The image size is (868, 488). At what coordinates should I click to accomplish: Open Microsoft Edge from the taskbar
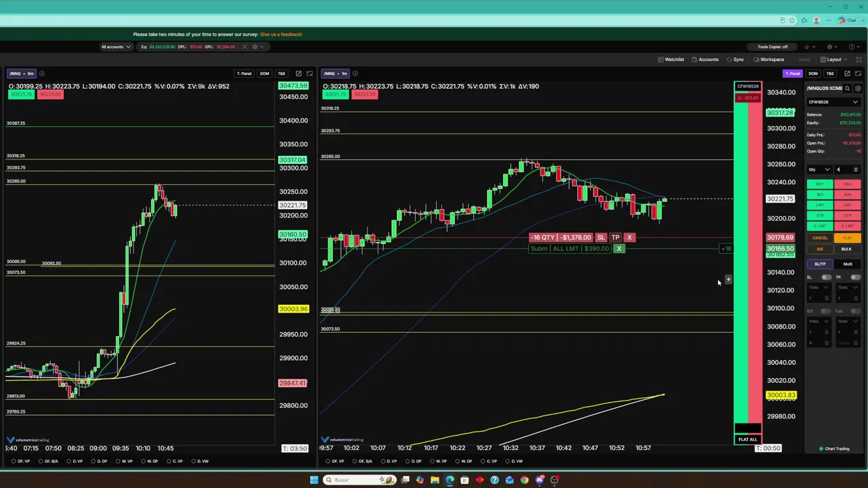[x=450, y=480]
